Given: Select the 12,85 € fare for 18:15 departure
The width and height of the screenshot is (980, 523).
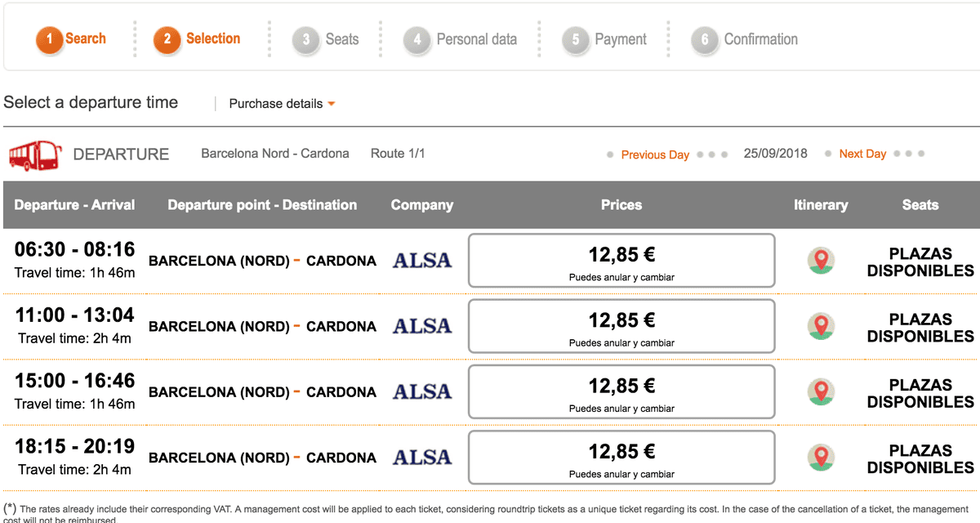Looking at the screenshot, I should tap(621, 457).
